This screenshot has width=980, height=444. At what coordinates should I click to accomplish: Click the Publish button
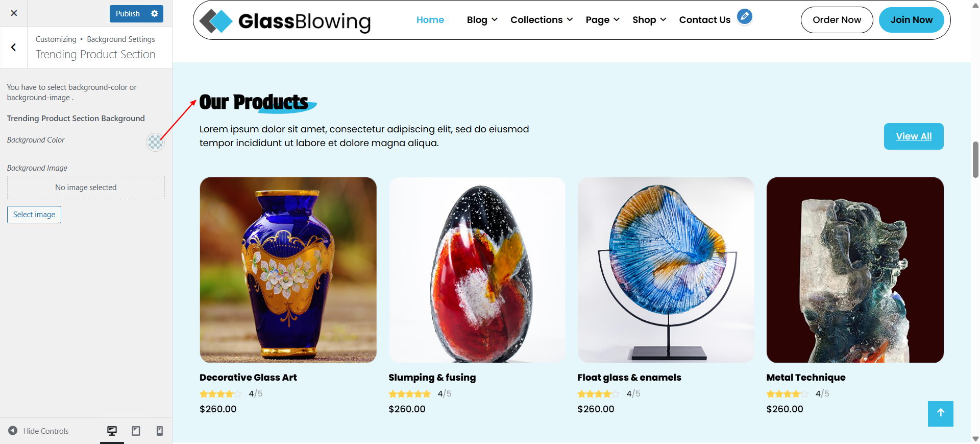coord(128,14)
